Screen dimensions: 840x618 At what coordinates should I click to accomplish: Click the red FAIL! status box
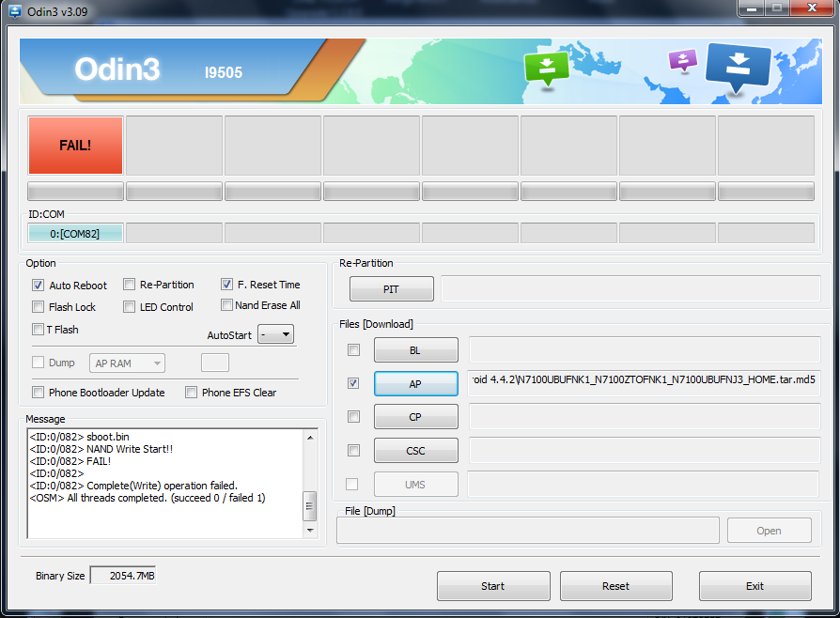[x=75, y=146]
